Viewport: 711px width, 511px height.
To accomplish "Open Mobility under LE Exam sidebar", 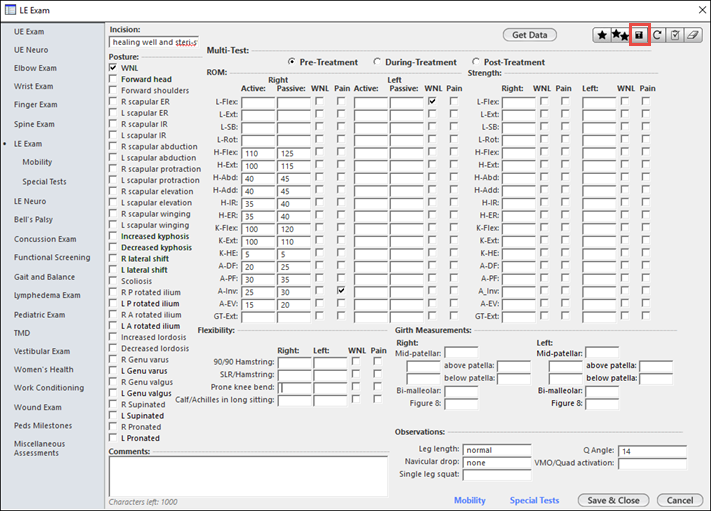I will click(37, 162).
